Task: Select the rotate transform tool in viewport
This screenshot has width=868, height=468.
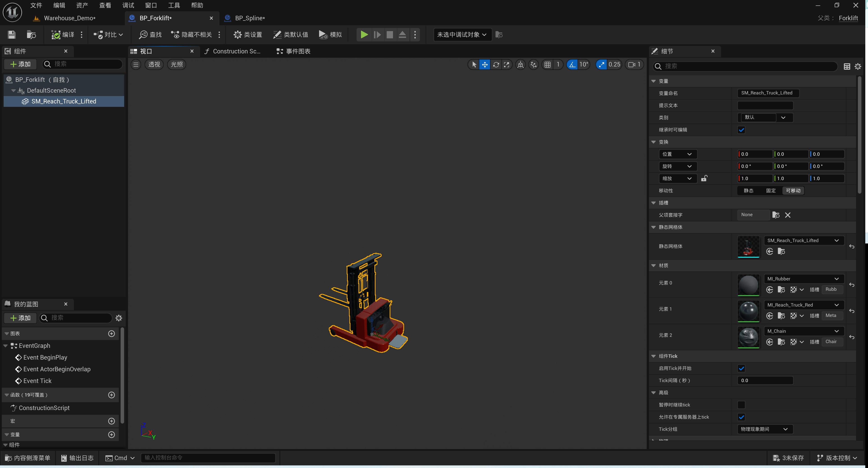Action: click(x=496, y=64)
